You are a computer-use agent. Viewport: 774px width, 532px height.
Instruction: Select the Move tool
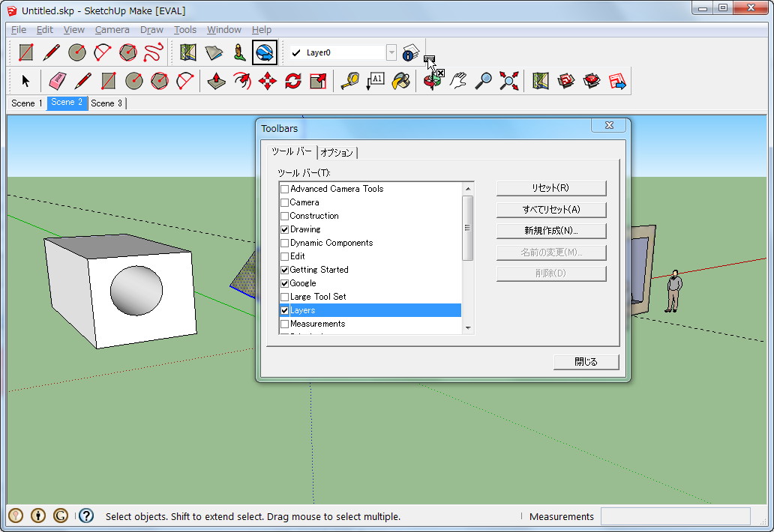[x=268, y=81]
